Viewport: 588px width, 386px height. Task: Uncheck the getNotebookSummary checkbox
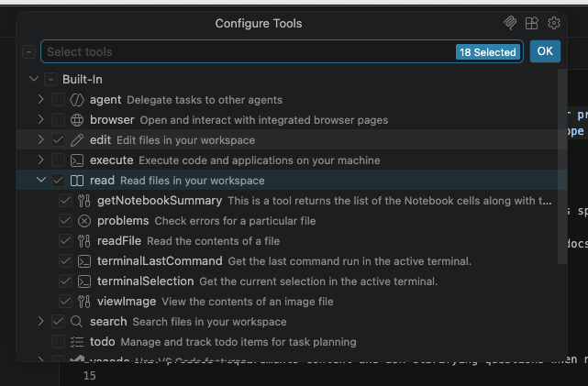coord(66,201)
